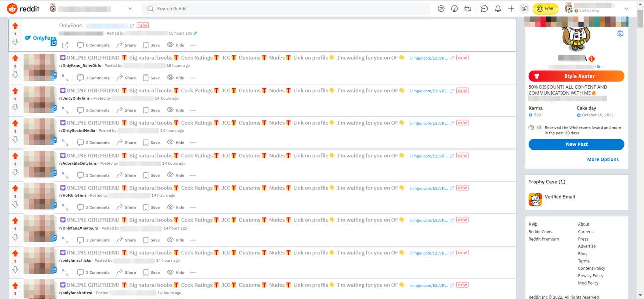This screenshot has height=299, width=644.
Task: Open the Content Policy footer link
Action: click(x=592, y=268)
